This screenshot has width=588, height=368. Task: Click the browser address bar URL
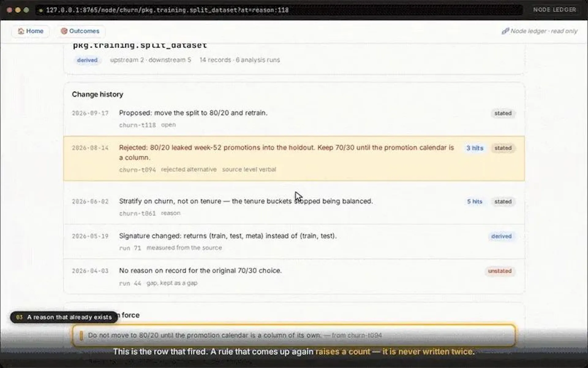(x=167, y=10)
